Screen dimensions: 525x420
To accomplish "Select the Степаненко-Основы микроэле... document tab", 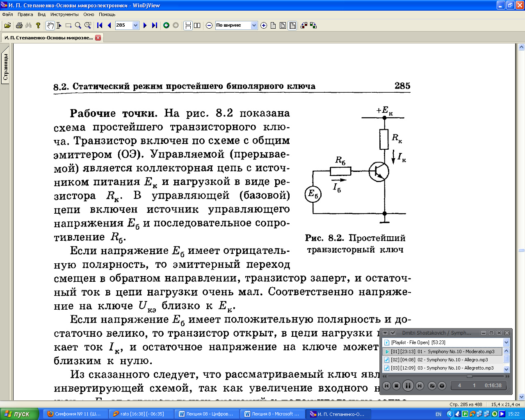I will coord(49,38).
